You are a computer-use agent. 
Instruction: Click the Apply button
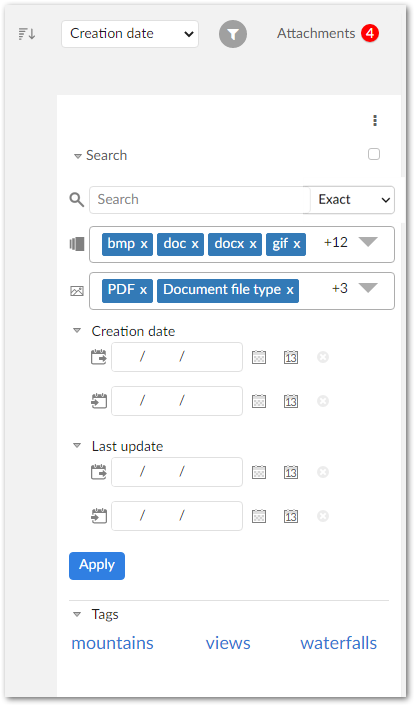click(x=97, y=566)
